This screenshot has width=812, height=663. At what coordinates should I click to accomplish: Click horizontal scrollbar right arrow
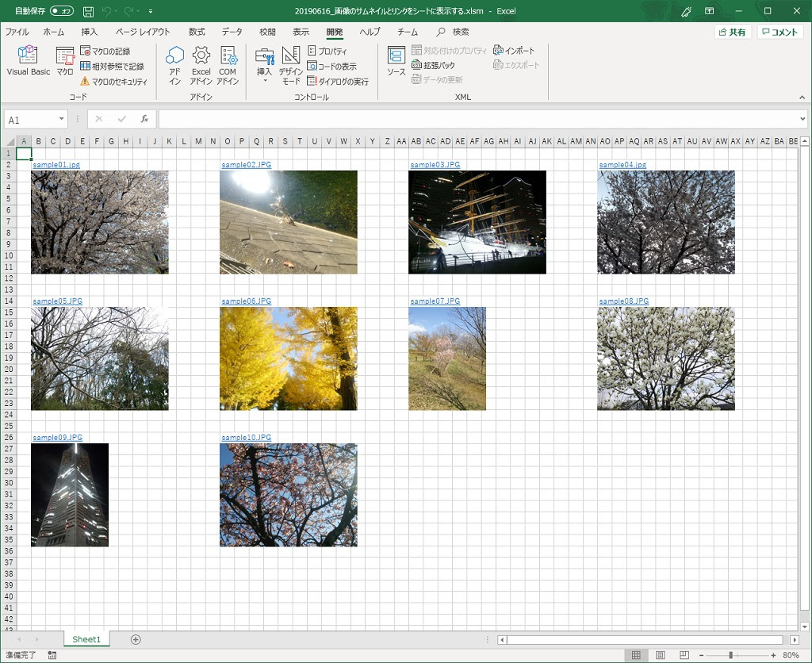[x=794, y=640]
